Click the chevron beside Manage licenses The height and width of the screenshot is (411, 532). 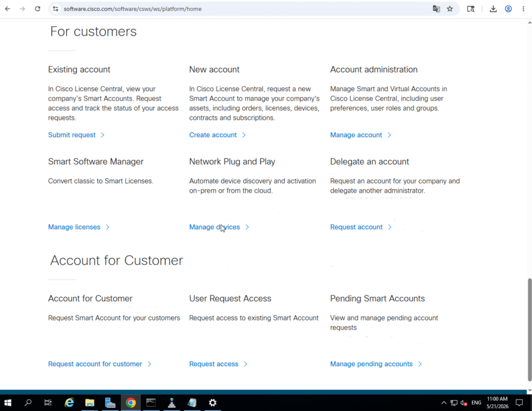107,227
